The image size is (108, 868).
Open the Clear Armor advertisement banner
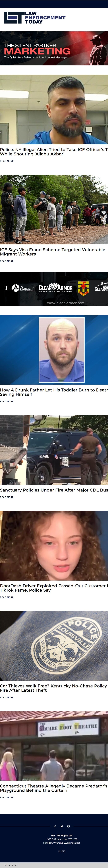click(x=54, y=289)
